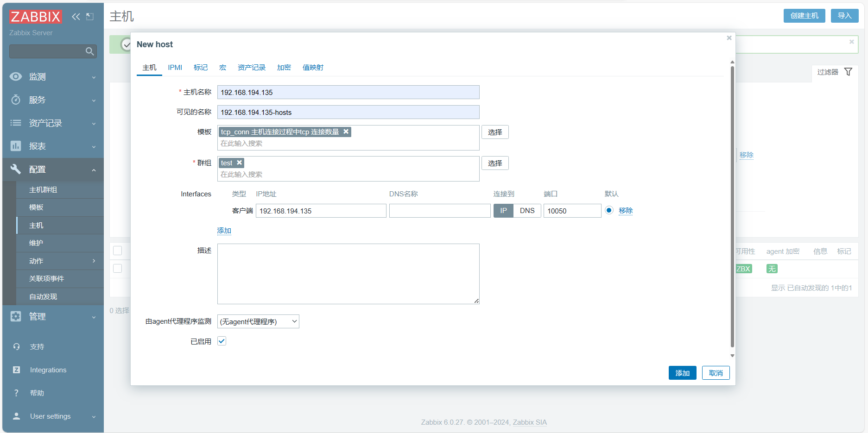Screen dimensions: 868x433
Task: Expand the 监测 menu chevron
Action: coord(94,77)
